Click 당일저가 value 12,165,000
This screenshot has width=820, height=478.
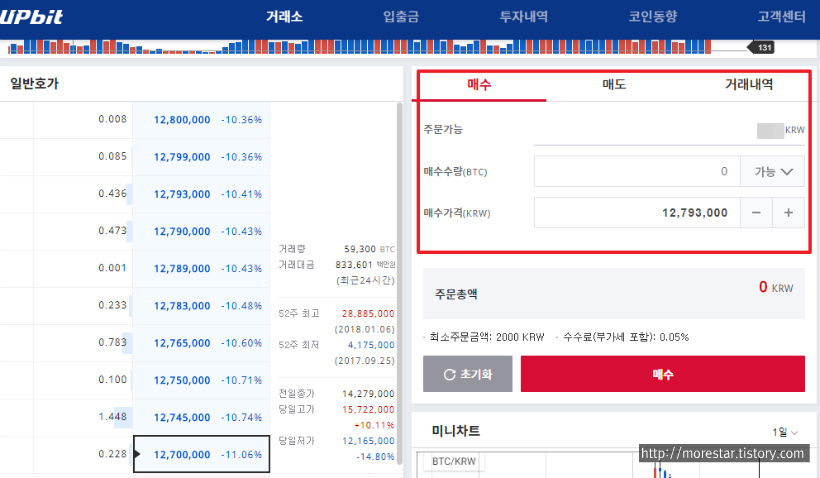[x=368, y=441]
